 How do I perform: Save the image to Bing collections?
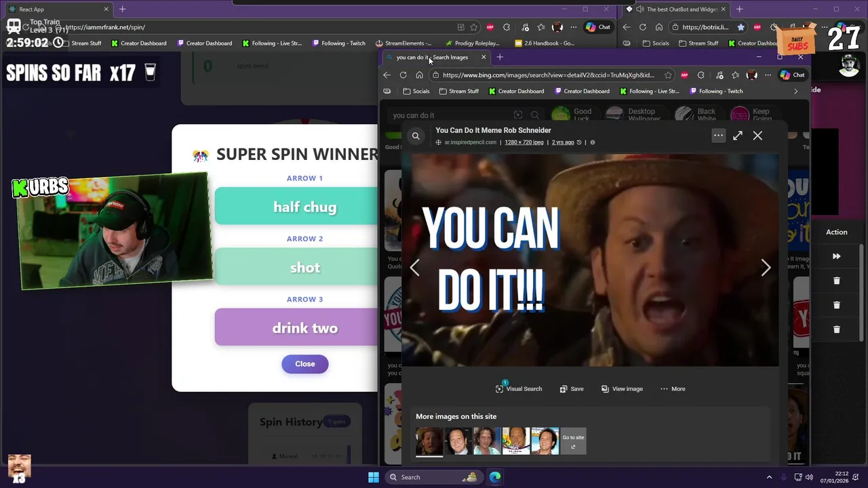[572, 389]
